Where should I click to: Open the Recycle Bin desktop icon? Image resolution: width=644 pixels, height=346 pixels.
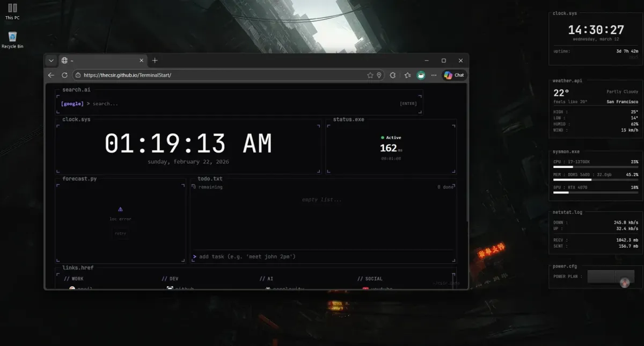[12, 40]
